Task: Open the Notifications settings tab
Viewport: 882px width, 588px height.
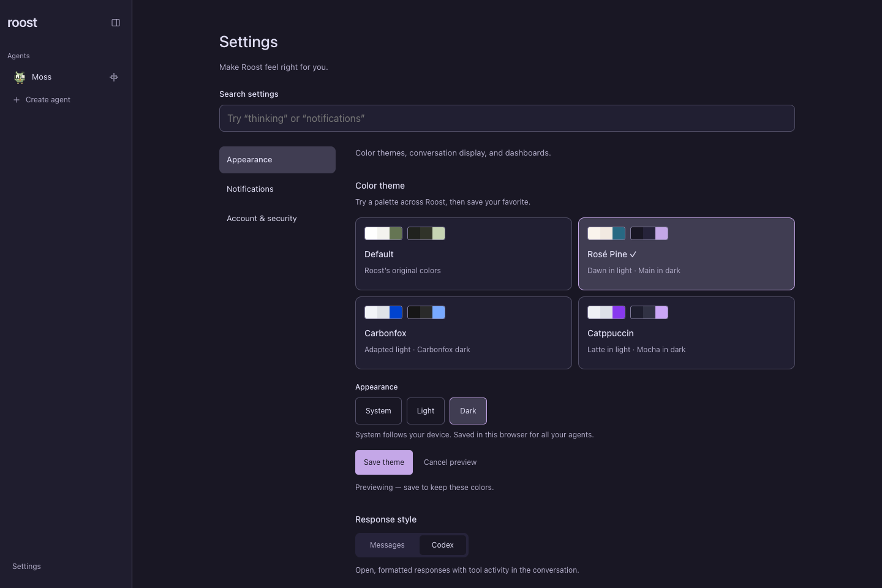Action: click(277, 189)
